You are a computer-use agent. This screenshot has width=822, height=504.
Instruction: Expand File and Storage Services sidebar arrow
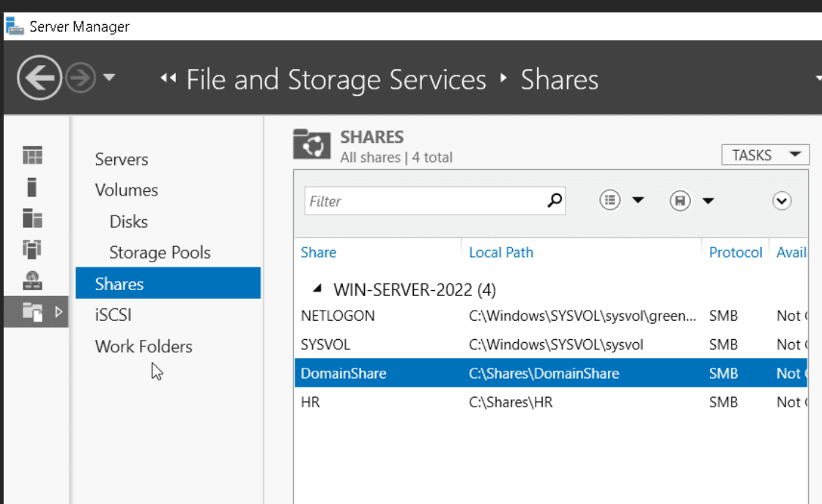point(58,311)
